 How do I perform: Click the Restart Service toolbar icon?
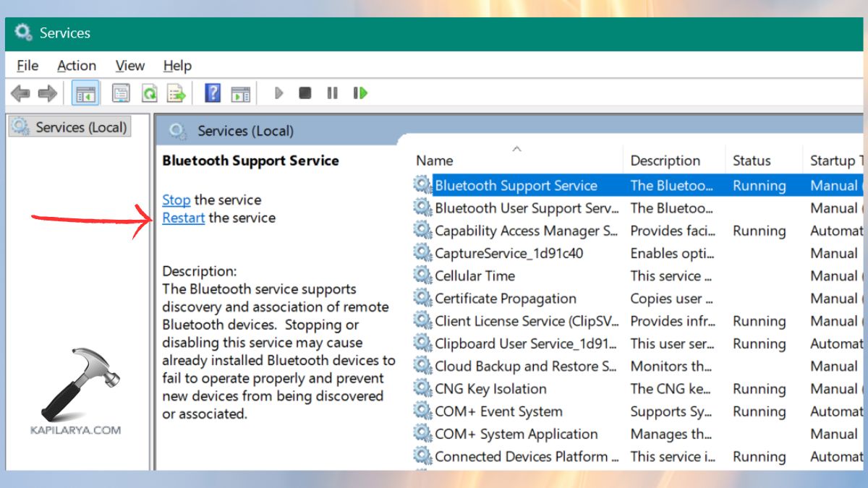click(x=359, y=93)
